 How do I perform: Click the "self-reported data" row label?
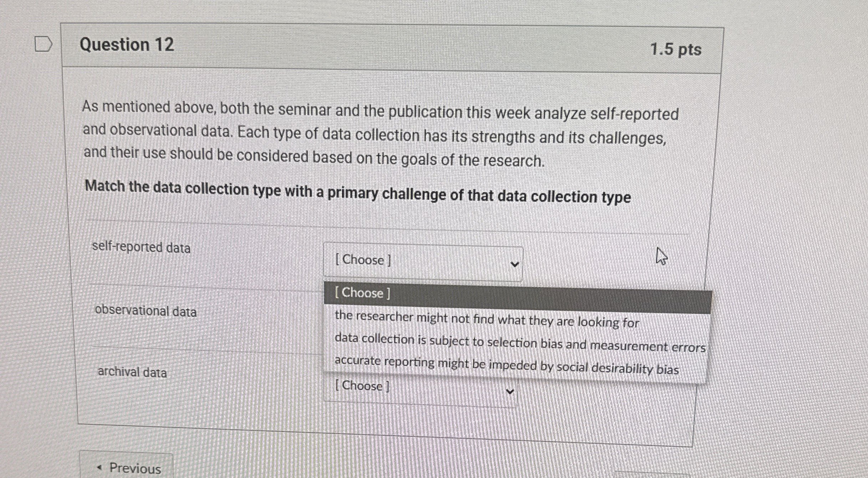(141, 247)
